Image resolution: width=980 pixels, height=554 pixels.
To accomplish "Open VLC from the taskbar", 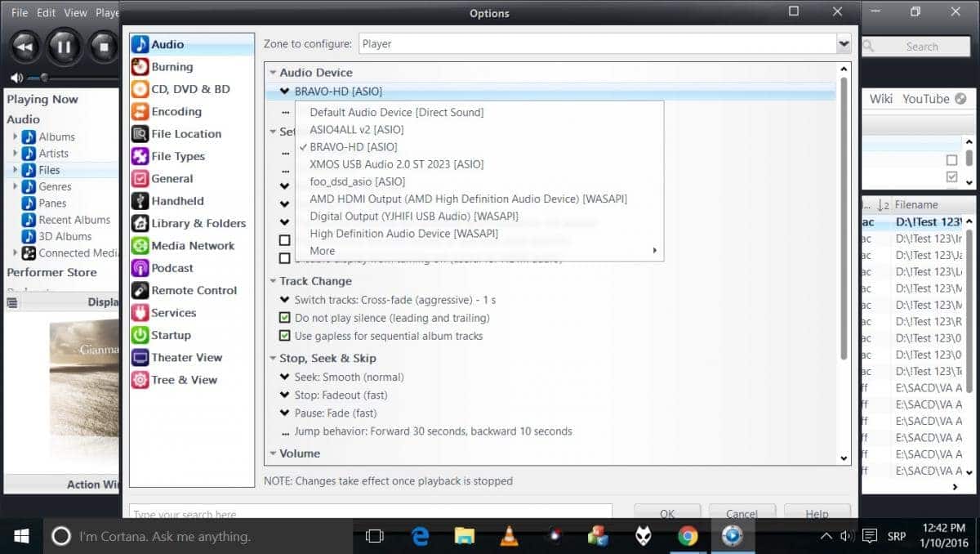I will coord(510,536).
